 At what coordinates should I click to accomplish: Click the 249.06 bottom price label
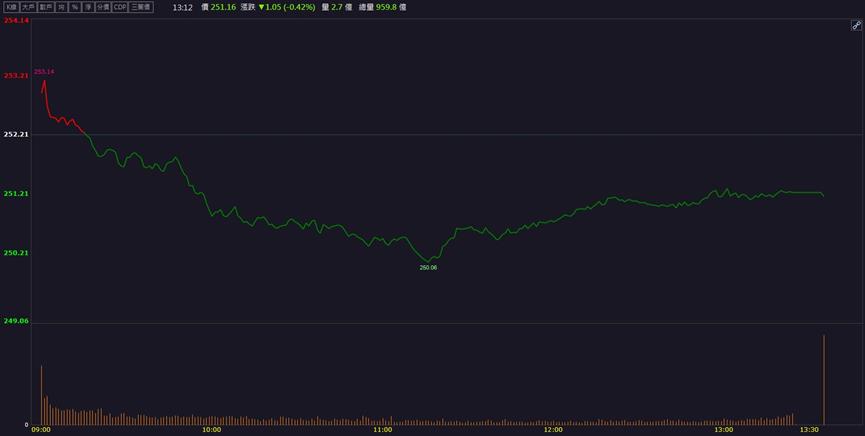coord(15,321)
